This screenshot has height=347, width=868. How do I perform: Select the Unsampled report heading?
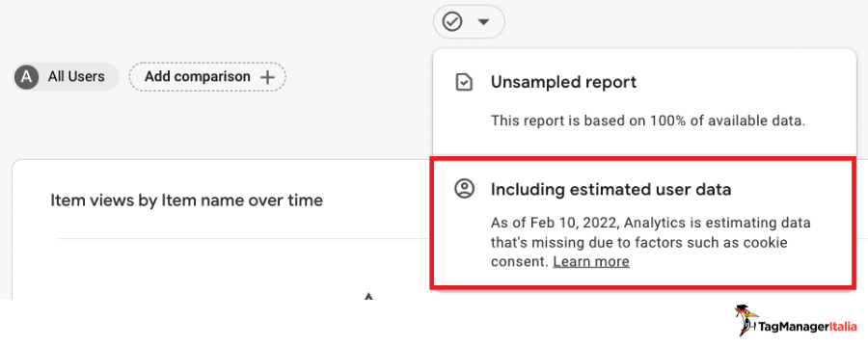coord(563,83)
